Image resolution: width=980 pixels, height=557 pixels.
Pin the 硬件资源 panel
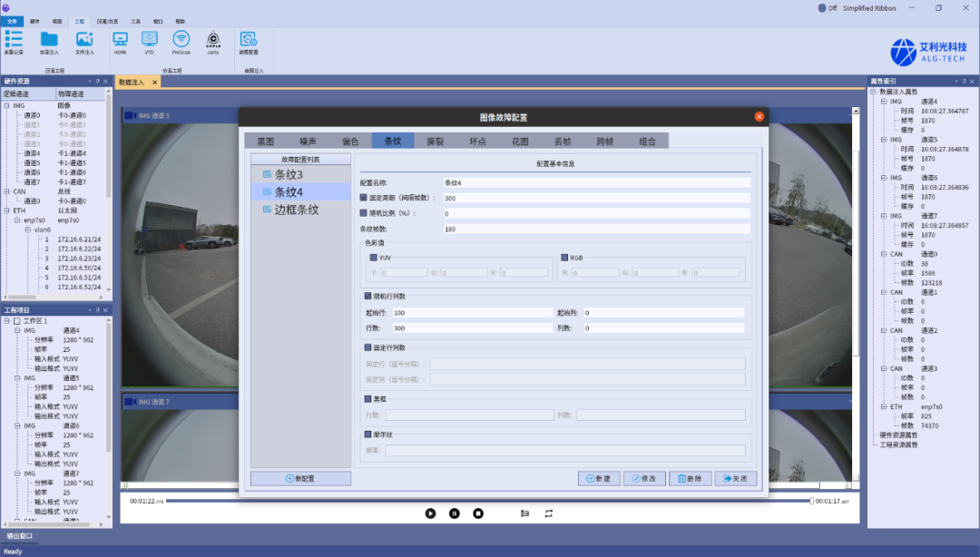(x=97, y=82)
